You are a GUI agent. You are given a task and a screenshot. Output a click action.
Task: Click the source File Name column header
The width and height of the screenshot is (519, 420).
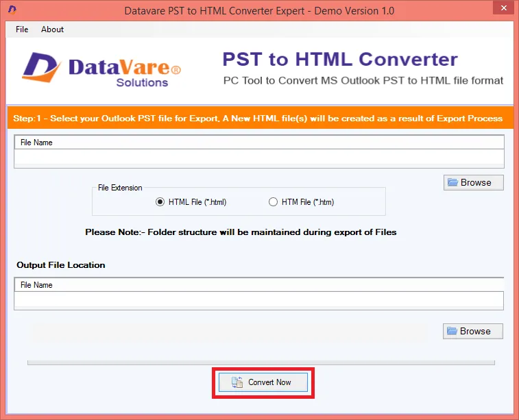(259, 143)
